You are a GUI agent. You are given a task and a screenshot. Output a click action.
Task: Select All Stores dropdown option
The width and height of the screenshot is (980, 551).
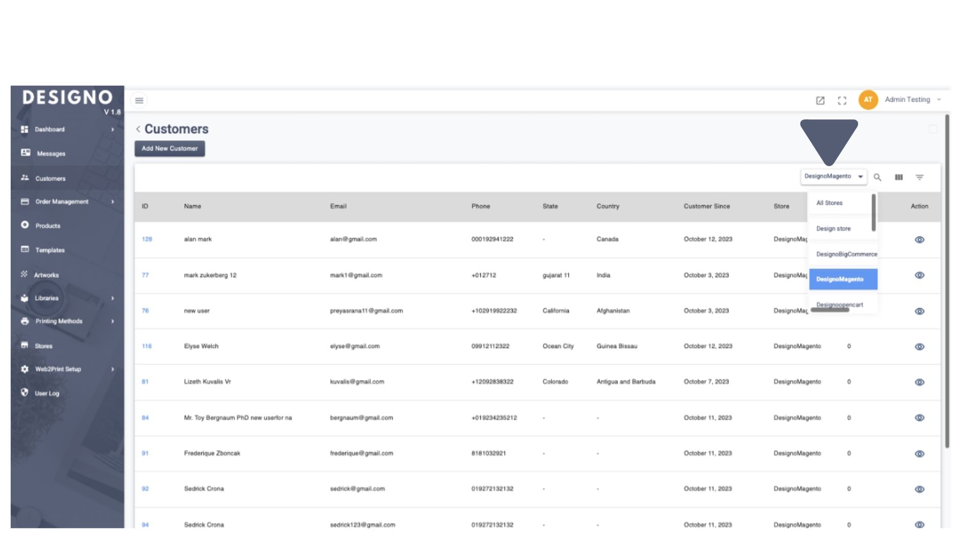pos(829,203)
